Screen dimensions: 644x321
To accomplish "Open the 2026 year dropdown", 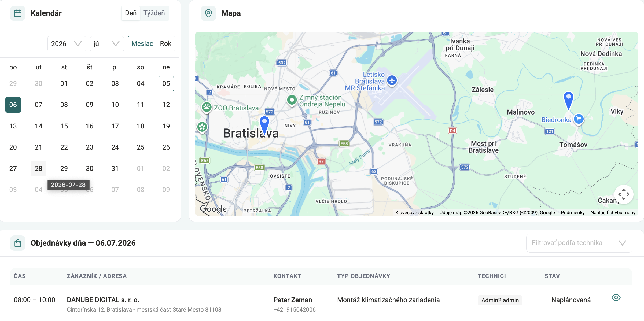I will coord(67,44).
